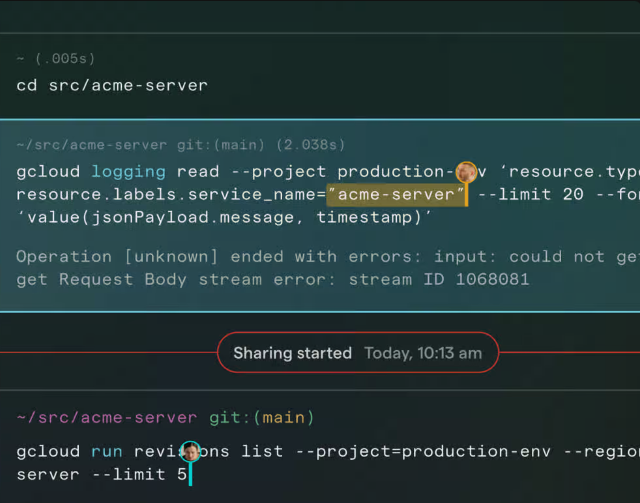Click the 'git:(main)' label in the active prompt
This screenshot has height=503, width=640.
tap(261, 418)
